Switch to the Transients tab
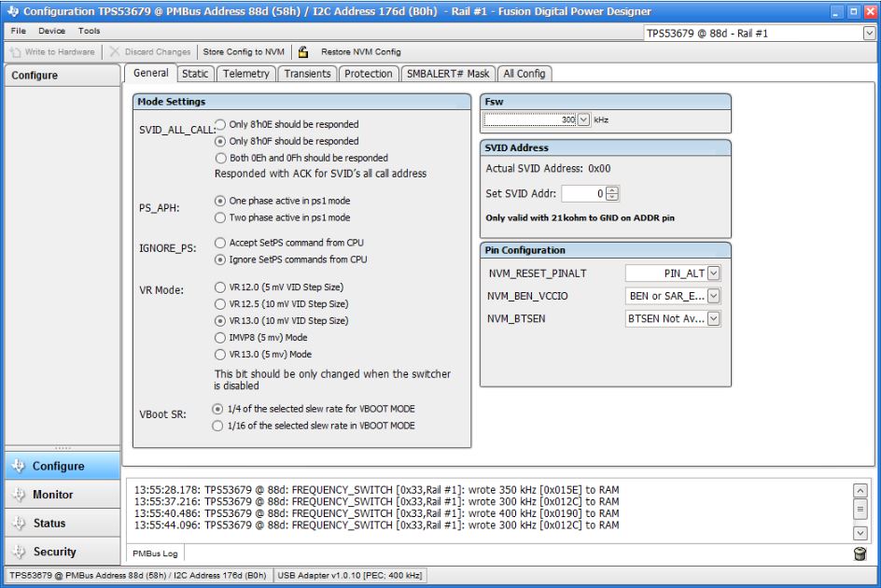 [307, 74]
